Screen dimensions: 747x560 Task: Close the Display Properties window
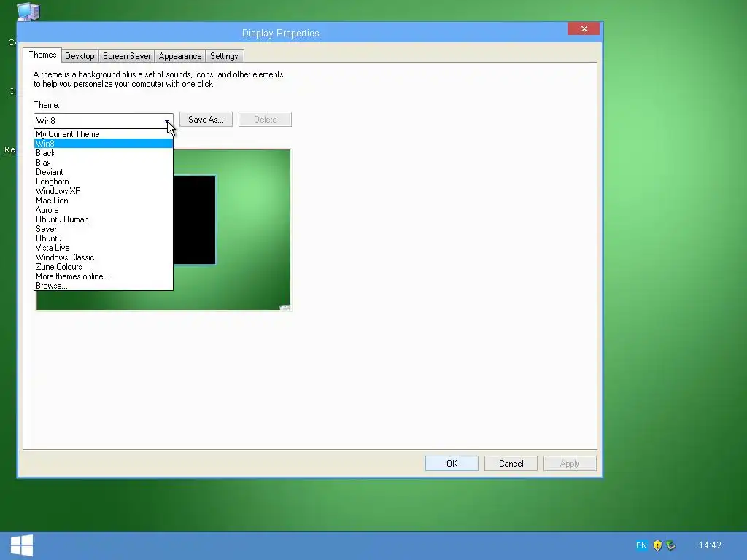[x=584, y=28]
